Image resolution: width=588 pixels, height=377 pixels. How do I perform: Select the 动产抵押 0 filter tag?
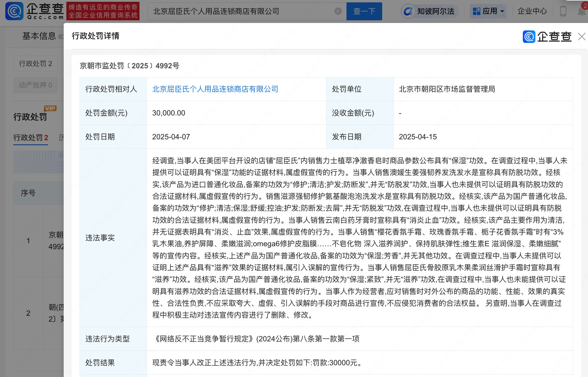(x=35, y=85)
